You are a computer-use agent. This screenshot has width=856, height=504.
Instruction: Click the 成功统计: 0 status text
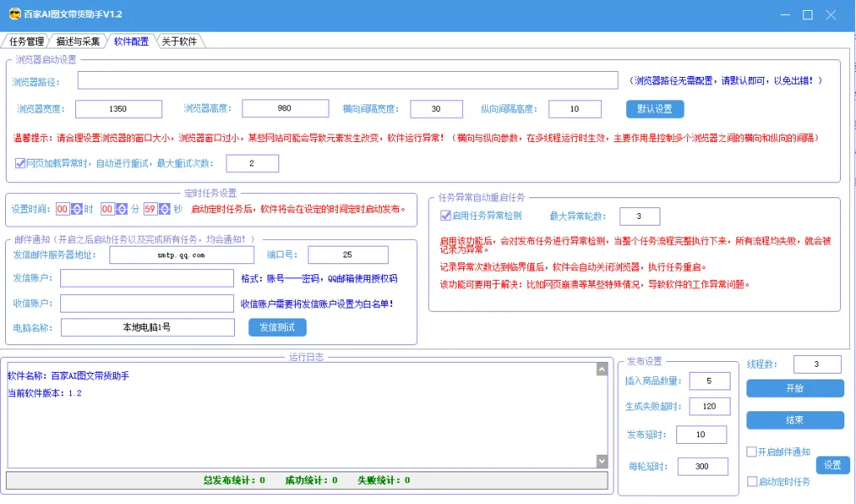311,481
